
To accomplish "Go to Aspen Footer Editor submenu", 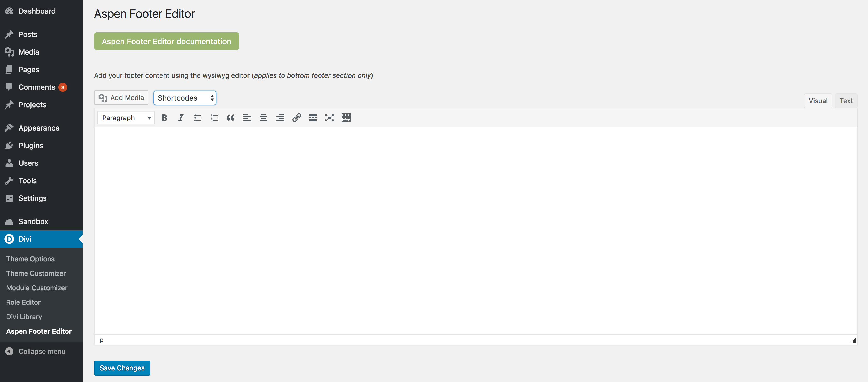I will point(39,331).
